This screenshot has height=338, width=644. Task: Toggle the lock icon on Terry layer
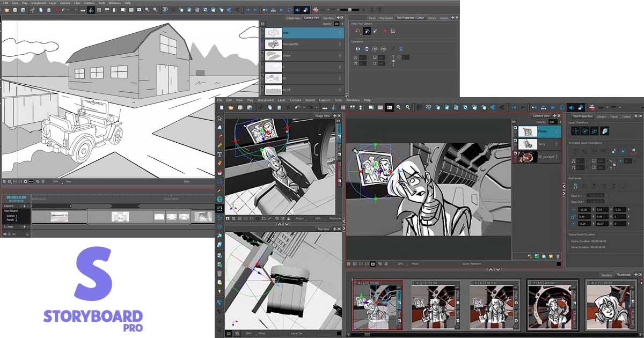point(515,140)
